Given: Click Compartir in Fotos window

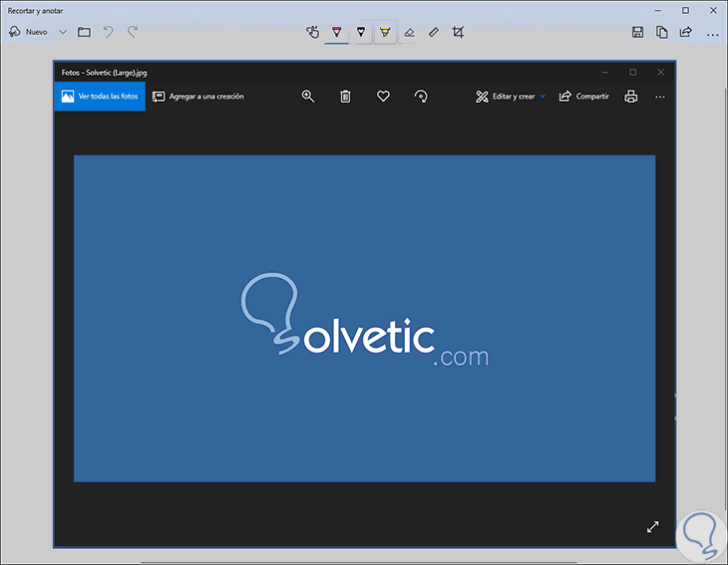Looking at the screenshot, I should click(x=584, y=97).
